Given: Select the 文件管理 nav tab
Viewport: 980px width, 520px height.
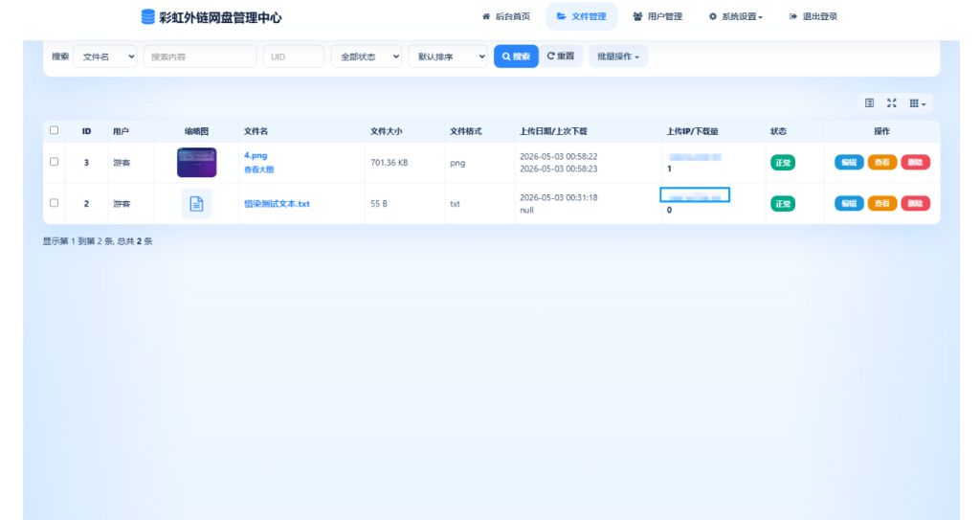Looking at the screenshot, I should tap(581, 17).
